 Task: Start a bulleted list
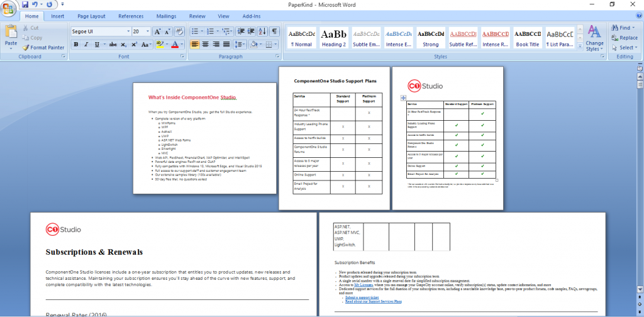click(195, 31)
